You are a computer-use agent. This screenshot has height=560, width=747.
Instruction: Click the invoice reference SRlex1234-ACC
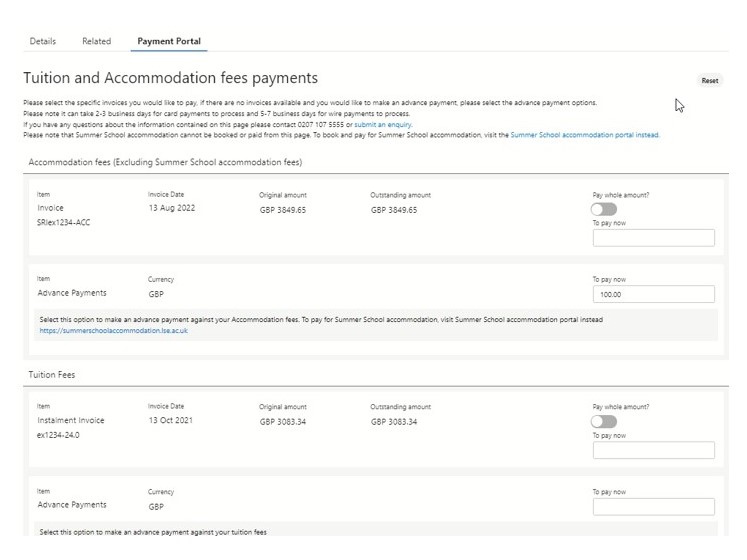pos(64,224)
